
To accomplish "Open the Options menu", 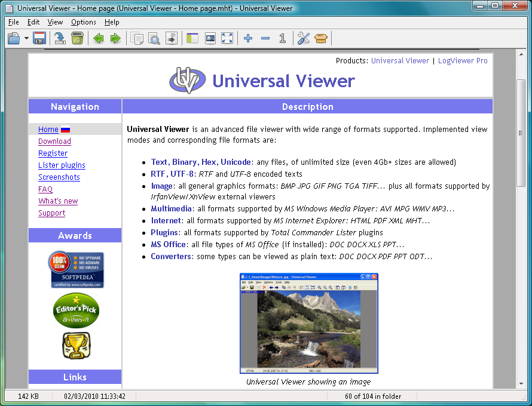I will pyautogui.click(x=84, y=22).
